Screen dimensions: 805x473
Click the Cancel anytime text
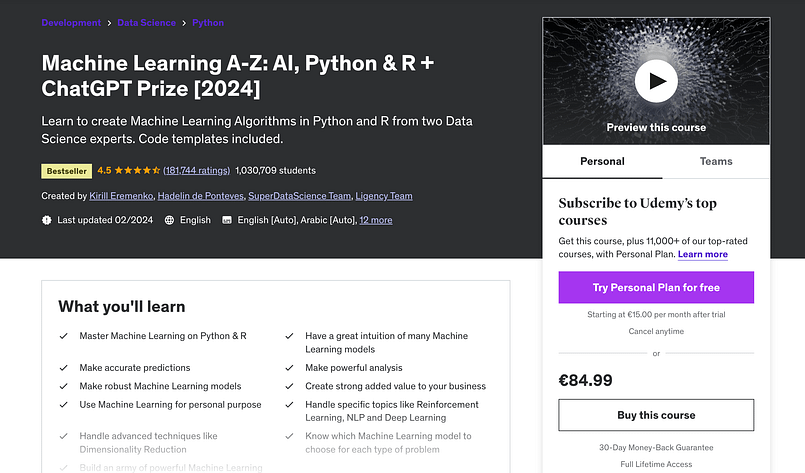click(656, 331)
